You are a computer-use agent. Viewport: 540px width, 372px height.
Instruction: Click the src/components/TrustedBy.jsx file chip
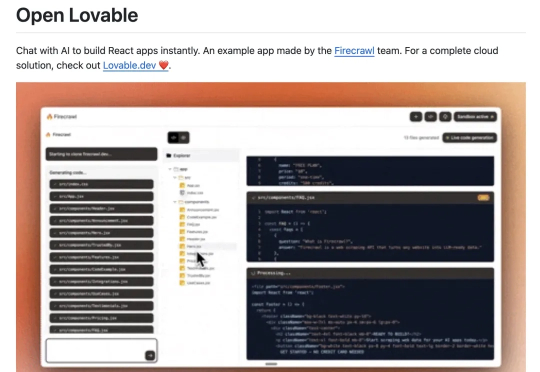[102, 245]
